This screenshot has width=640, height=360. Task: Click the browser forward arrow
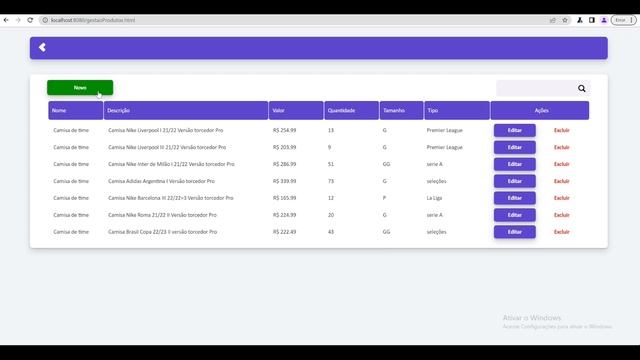(18, 20)
